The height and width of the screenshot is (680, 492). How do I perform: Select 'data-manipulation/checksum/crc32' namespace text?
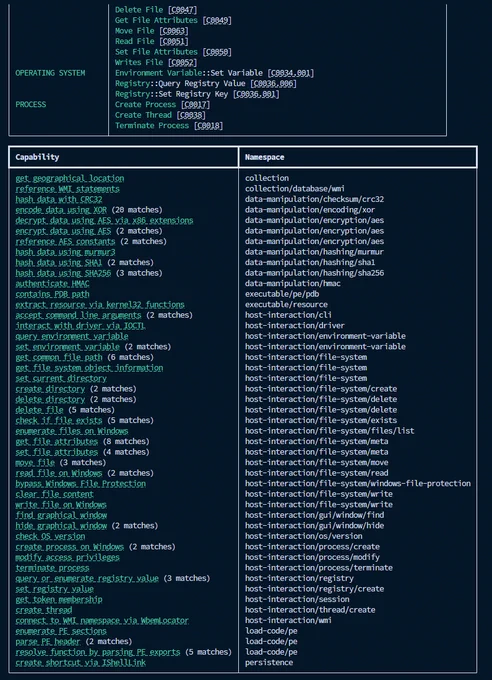(x=315, y=199)
